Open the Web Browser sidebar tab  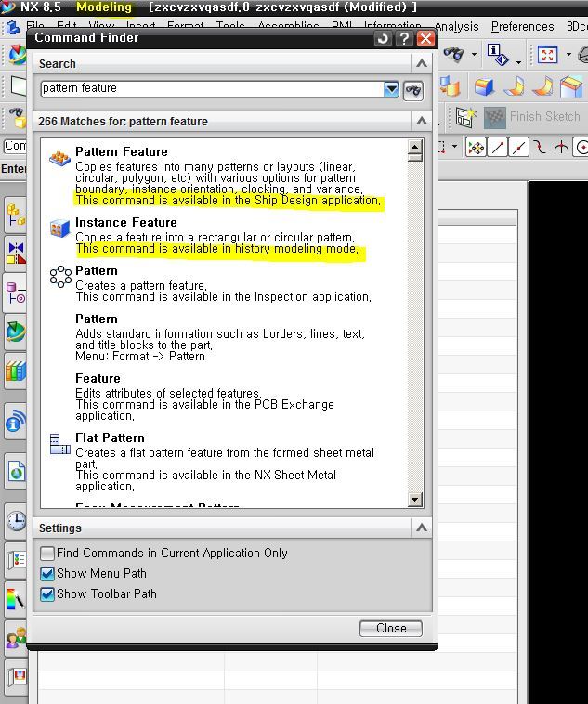click(x=16, y=472)
